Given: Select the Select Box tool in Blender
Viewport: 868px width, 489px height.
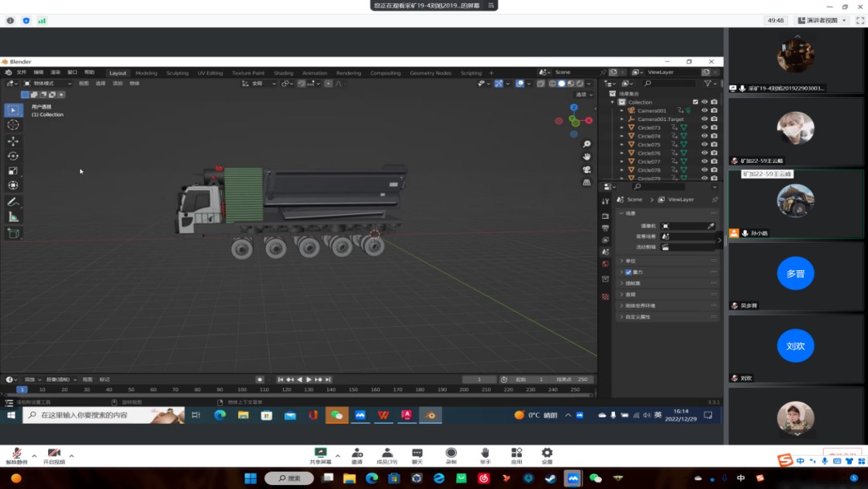Looking at the screenshot, I should (x=13, y=110).
